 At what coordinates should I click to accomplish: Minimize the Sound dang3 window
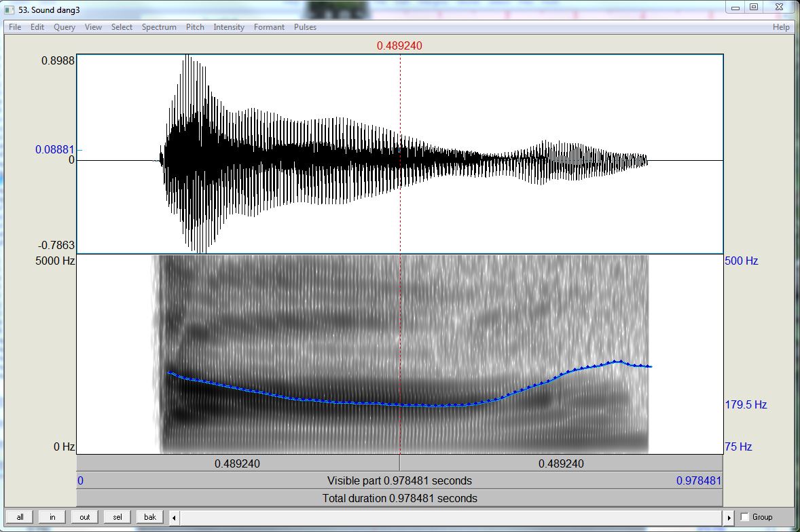tap(735, 7)
